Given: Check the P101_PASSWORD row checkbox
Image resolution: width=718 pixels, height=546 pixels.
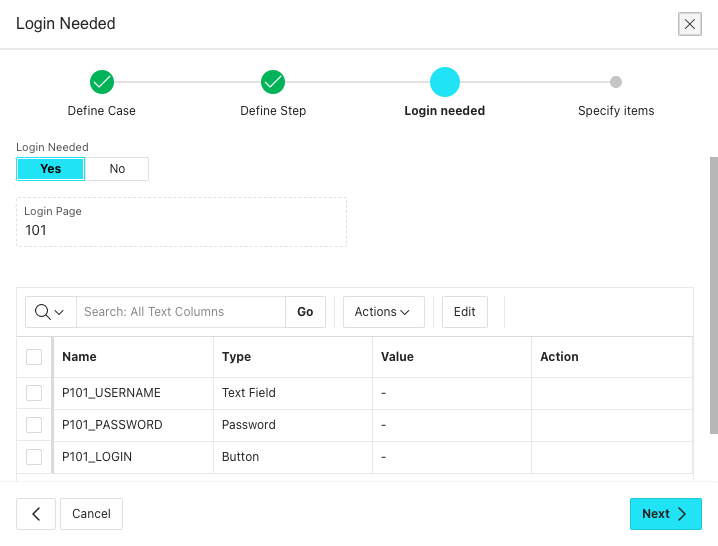Looking at the screenshot, I should [34, 425].
